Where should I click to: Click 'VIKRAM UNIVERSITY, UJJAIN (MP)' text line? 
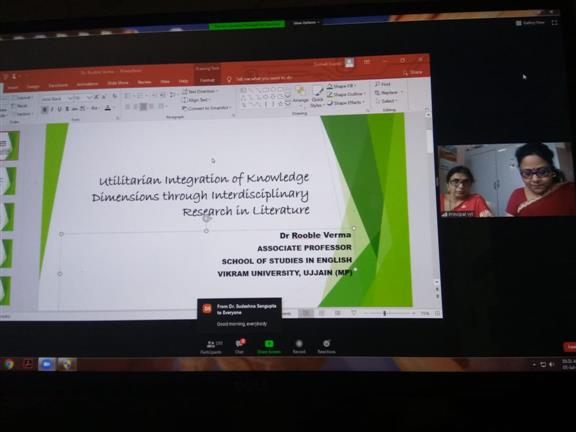[x=285, y=273]
